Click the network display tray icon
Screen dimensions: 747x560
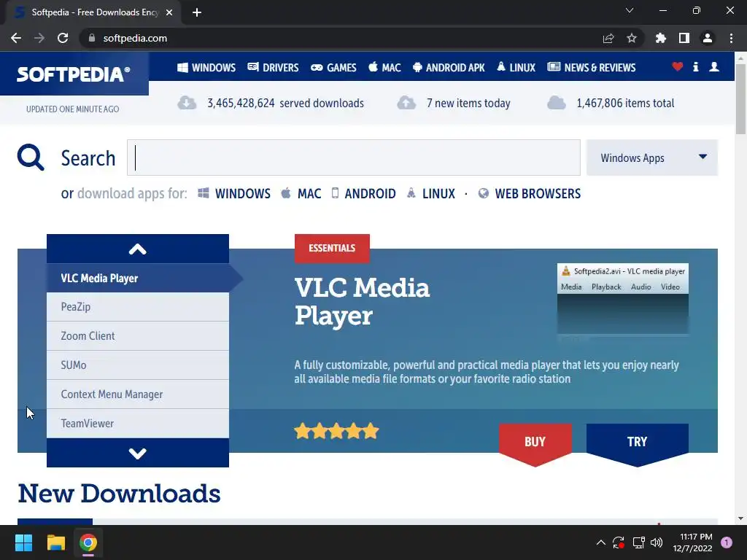coord(638,542)
